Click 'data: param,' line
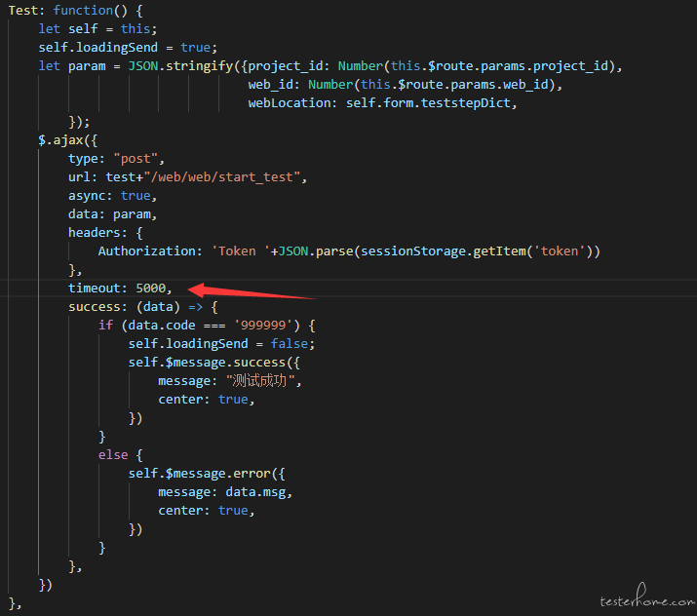 coord(112,214)
